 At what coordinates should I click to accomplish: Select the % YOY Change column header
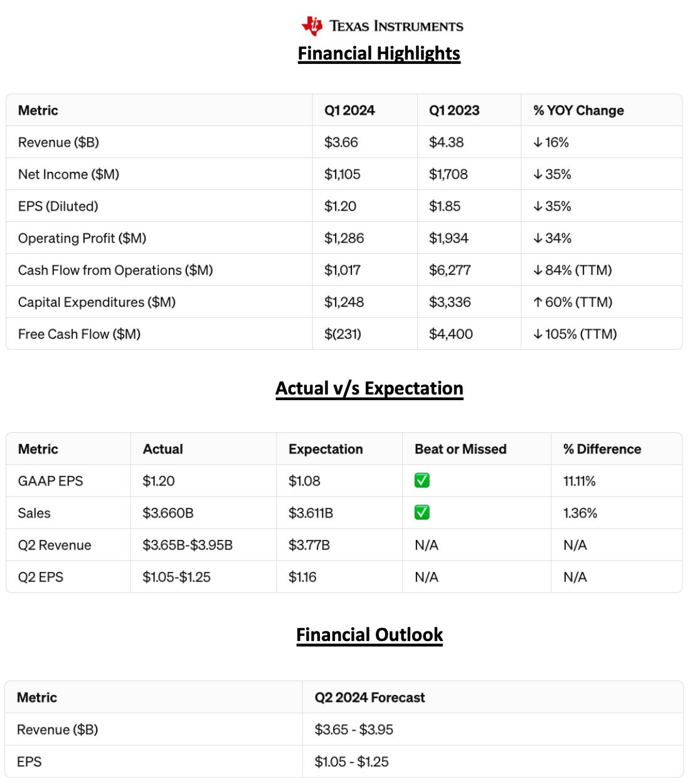[578, 111]
